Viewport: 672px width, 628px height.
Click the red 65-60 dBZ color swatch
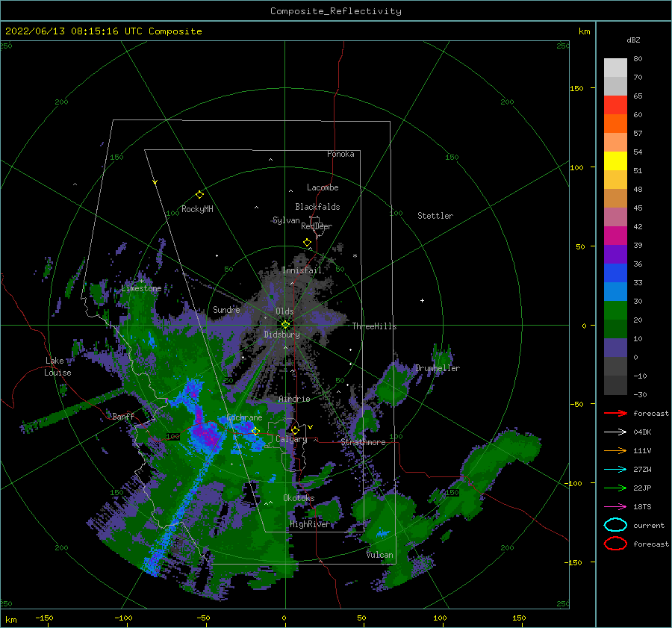615,105
